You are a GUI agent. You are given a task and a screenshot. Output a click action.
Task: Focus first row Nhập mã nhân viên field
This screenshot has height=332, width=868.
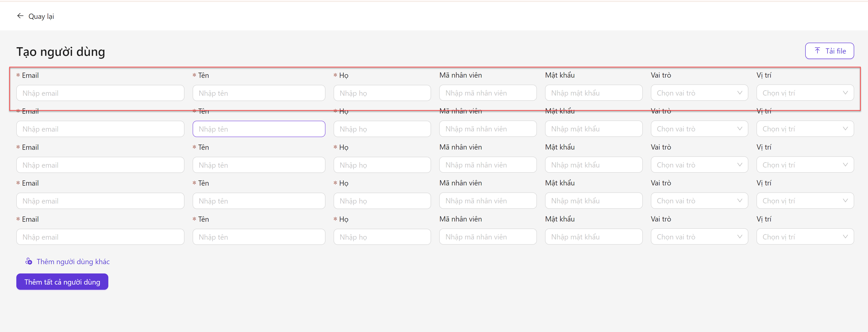click(x=488, y=93)
